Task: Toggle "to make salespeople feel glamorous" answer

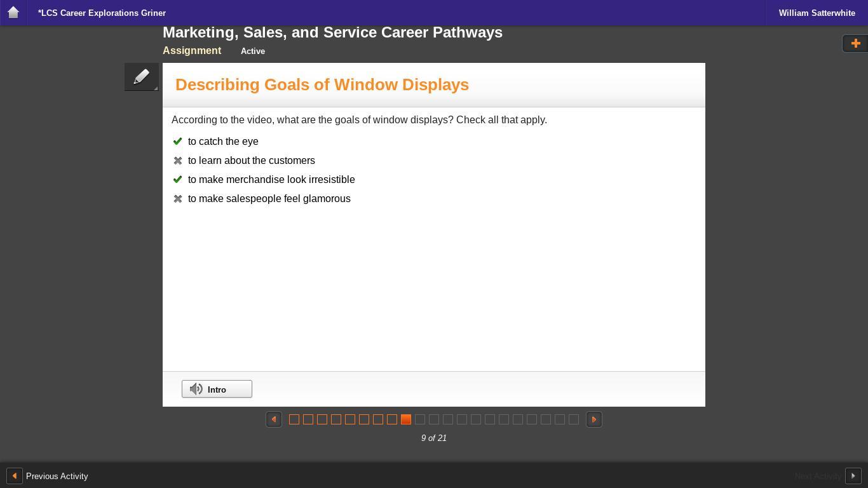Action: [262, 199]
